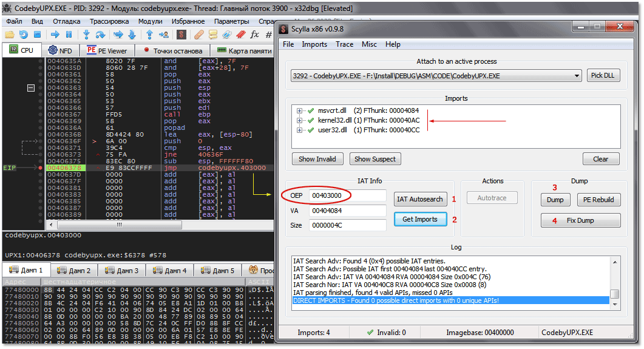Open the Scylla Trace menu
The width and height of the screenshot is (644, 349).
pos(345,44)
